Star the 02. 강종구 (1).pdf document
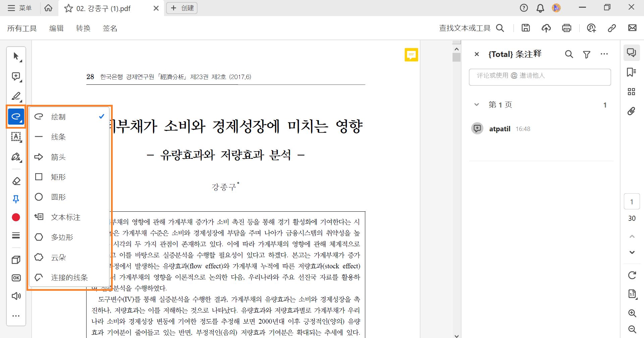 [x=68, y=8]
